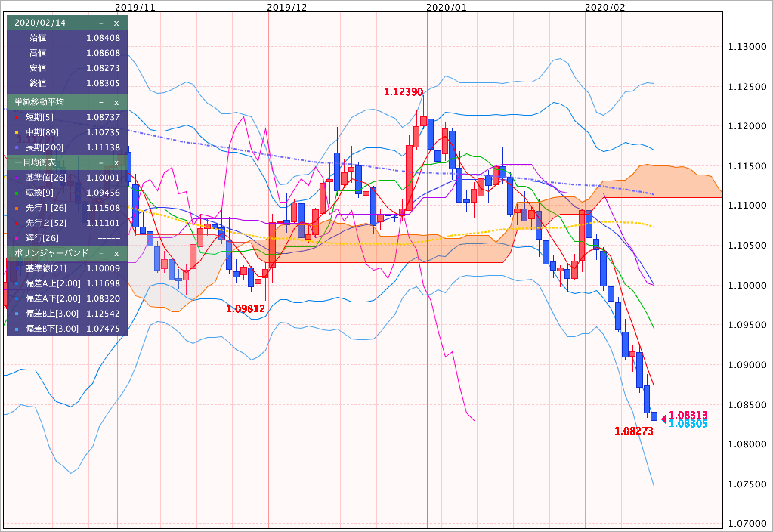Screen dimensions: 773x532
Task: Click the 基準値[26] value 1.10001
Action: (103, 178)
